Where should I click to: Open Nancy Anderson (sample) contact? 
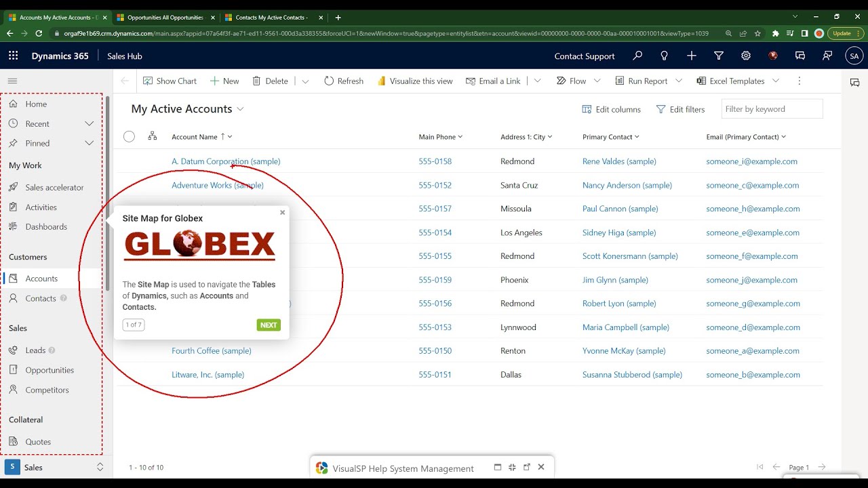click(627, 185)
